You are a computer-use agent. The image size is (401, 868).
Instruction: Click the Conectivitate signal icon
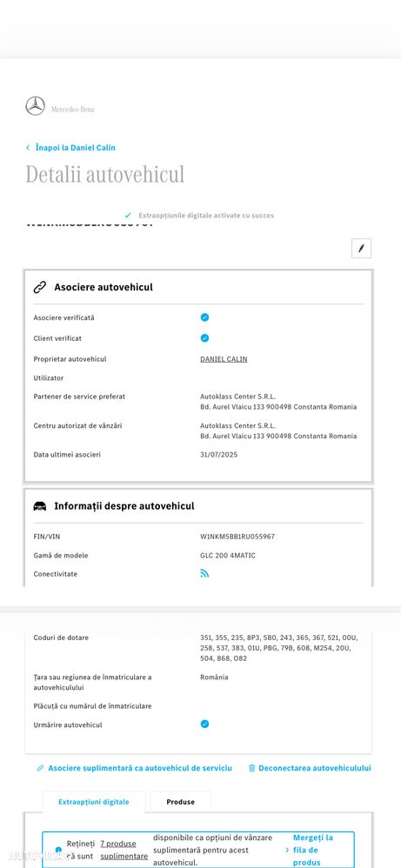point(204,574)
